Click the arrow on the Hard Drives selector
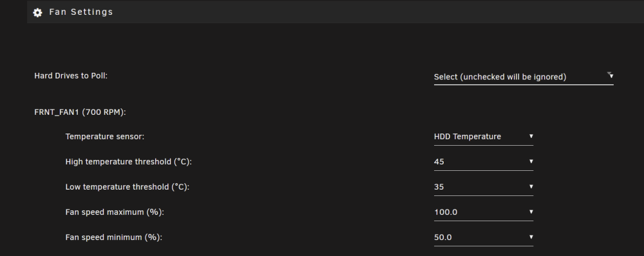The height and width of the screenshot is (256, 644). coord(611,75)
